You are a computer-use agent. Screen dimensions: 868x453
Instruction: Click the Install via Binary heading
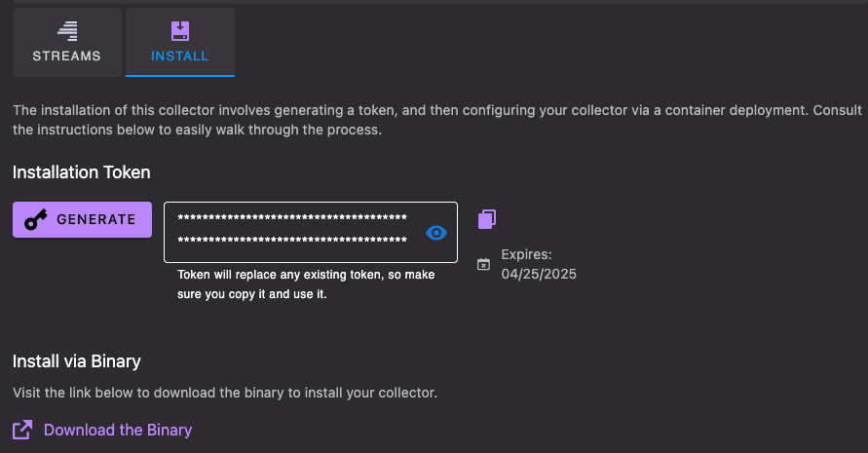77,361
